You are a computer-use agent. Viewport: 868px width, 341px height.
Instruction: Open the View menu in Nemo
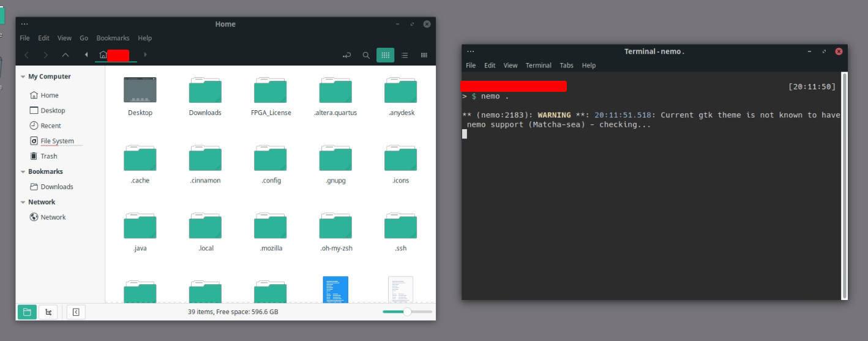click(64, 38)
